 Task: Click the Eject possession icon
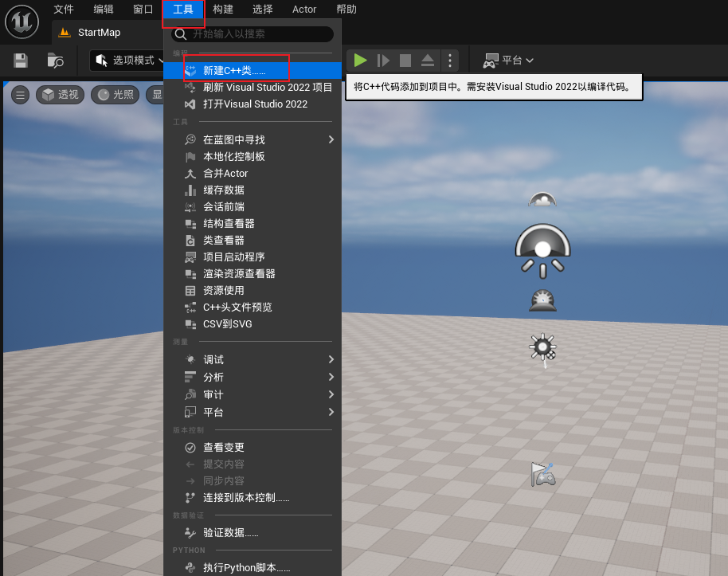[x=426, y=60]
